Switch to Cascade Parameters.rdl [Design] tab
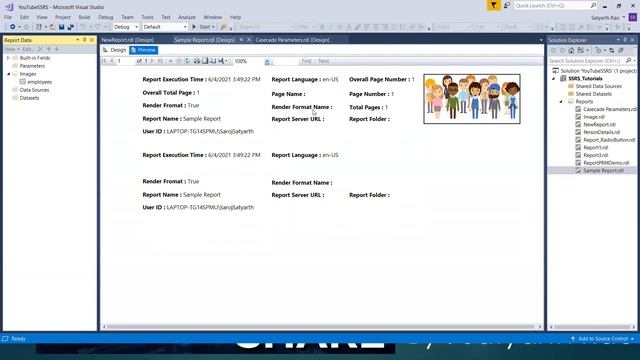Image resolution: width=640 pixels, height=360 pixels. tap(292, 40)
